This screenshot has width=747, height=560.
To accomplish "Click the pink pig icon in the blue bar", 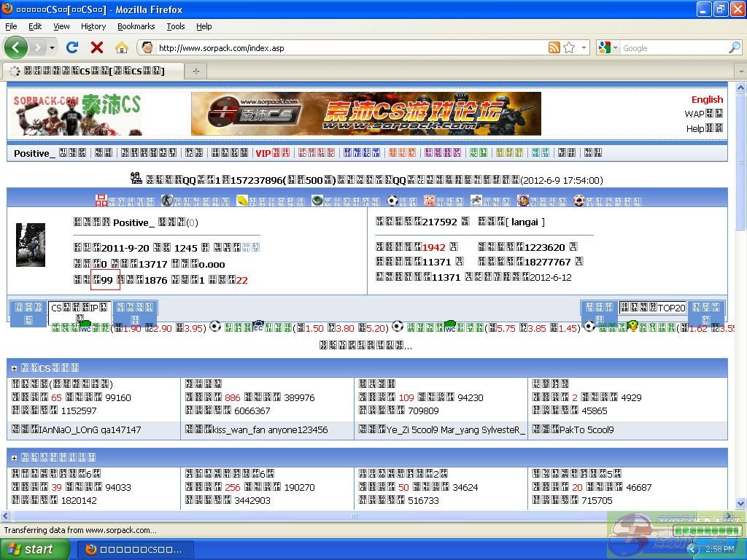I will click(429, 201).
